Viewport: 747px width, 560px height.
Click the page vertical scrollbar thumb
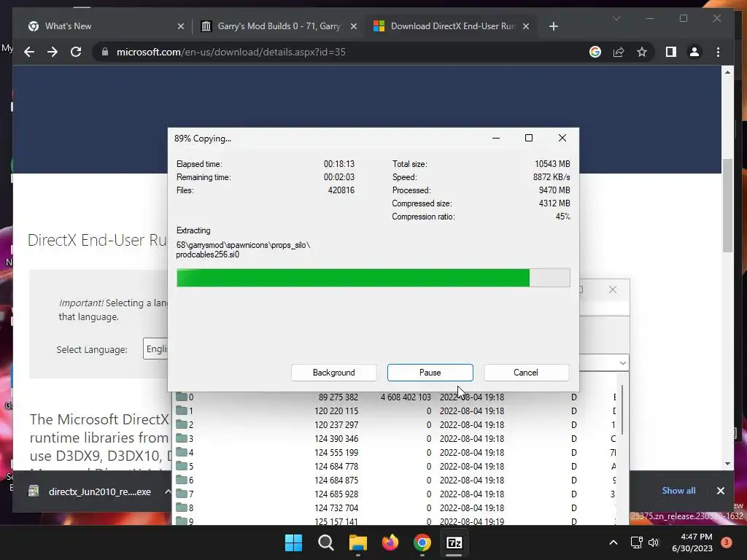727,205
